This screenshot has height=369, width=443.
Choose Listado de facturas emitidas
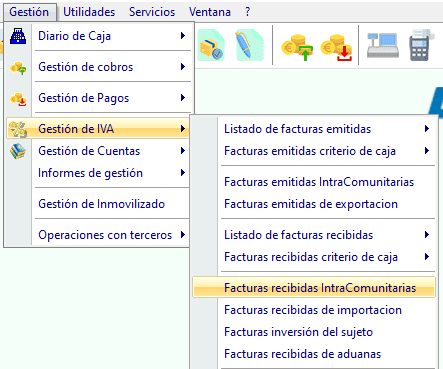click(x=314, y=129)
